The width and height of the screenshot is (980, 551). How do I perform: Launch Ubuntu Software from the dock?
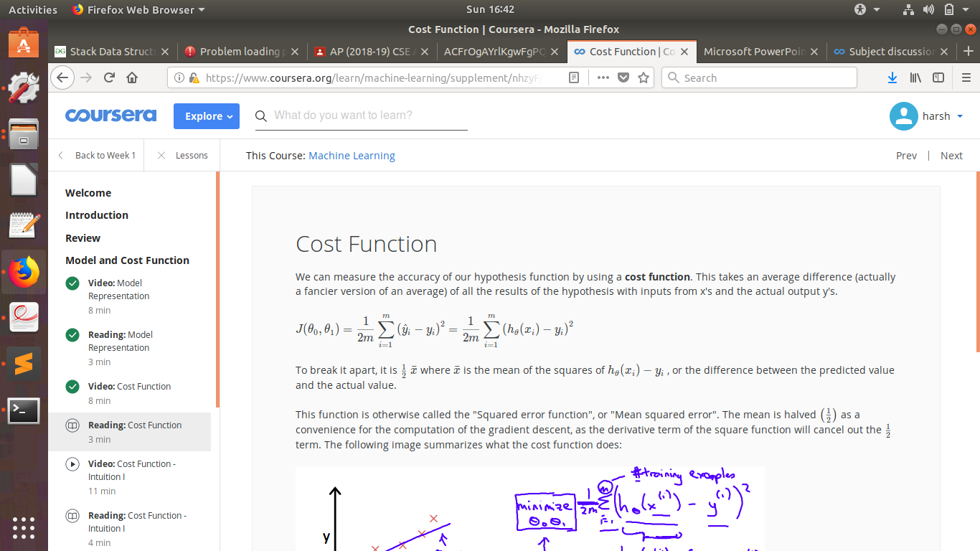pyautogui.click(x=24, y=43)
